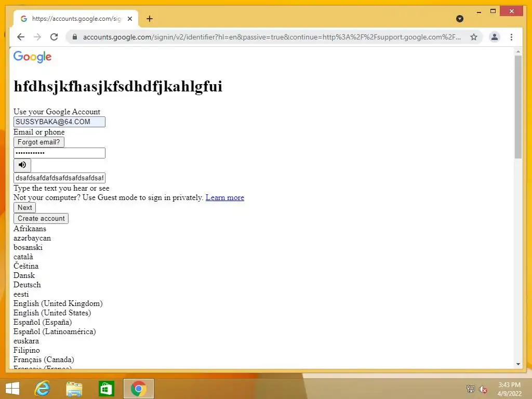Select català language
Screen dimensions: 532x399
23,257
